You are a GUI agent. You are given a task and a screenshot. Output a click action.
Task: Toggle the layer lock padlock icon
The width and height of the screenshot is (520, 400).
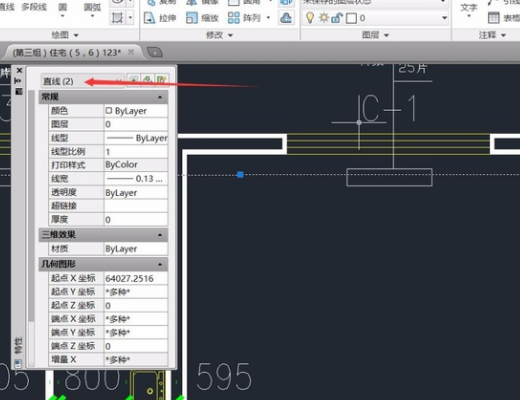coord(337,18)
